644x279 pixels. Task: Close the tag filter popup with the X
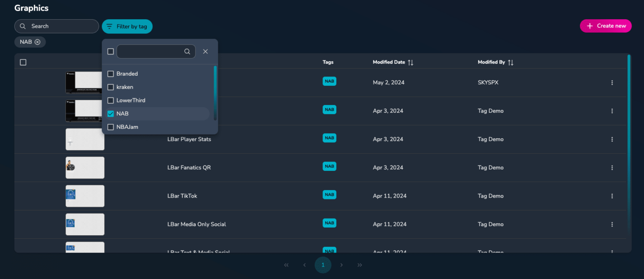[x=205, y=51]
